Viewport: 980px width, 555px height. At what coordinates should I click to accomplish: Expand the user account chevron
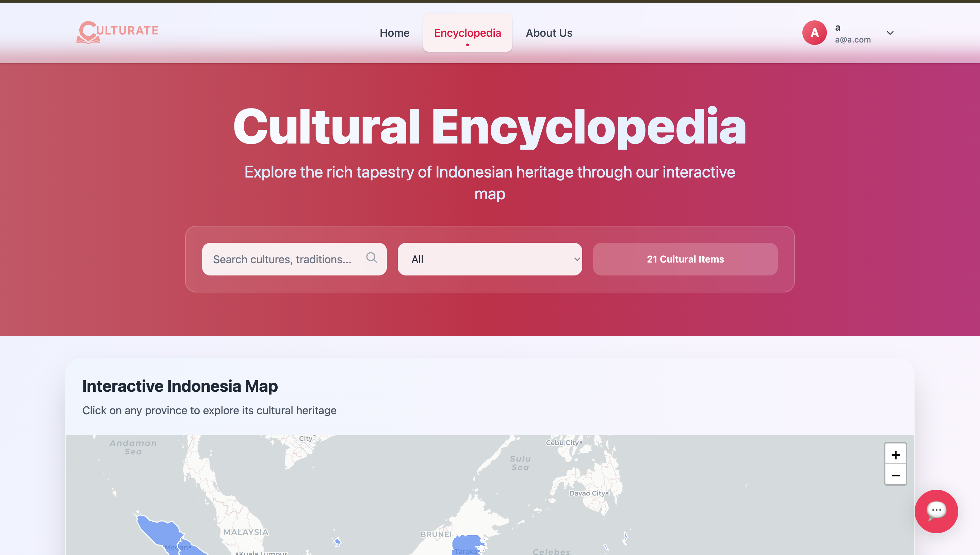pyautogui.click(x=889, y=33)
